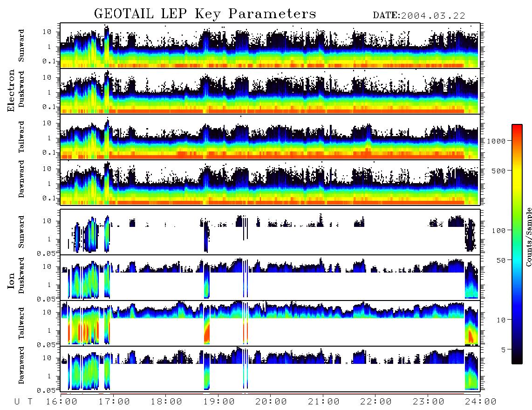The height and width of the screenshot is (410, 532).
Task: Click the 'Counts/Sample' colorbar label
Action: (x=528, y=237)
